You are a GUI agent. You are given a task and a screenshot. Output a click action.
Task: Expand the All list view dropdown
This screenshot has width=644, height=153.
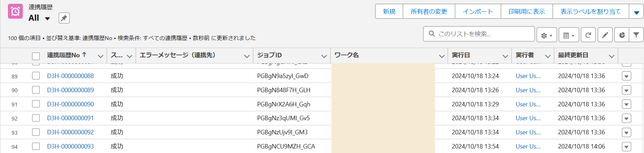click(48, 19)
